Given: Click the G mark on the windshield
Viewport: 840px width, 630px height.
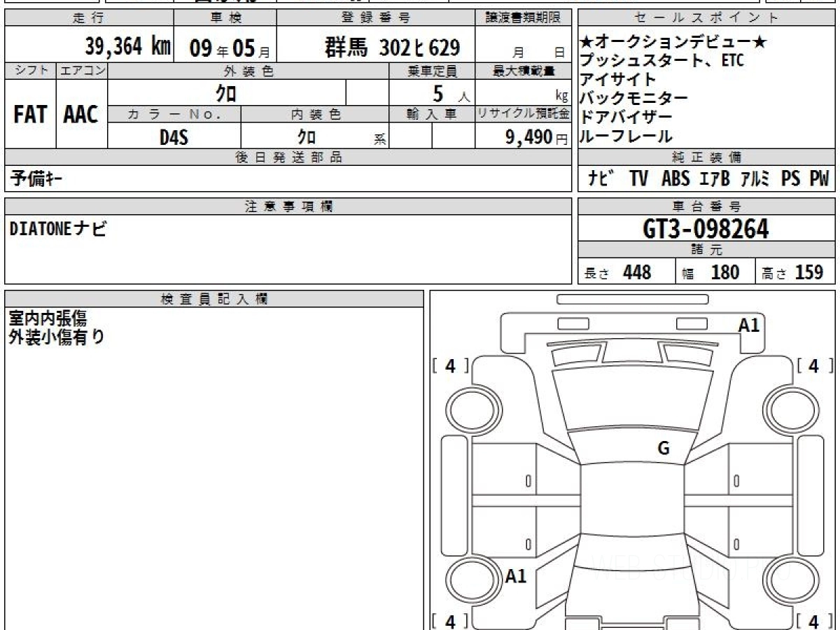Looking at the screenshot, I should [x=663, y=449].
